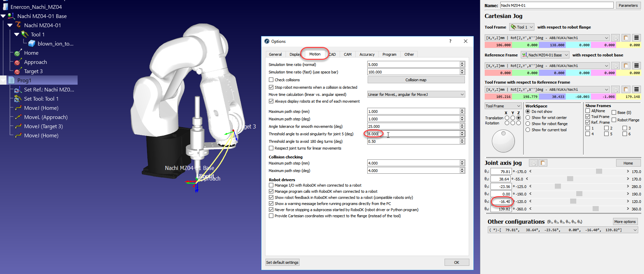The image size is (644, 274).
Task: Click the blown_ion_to... object cube icon
Action: tap(32, 44)
